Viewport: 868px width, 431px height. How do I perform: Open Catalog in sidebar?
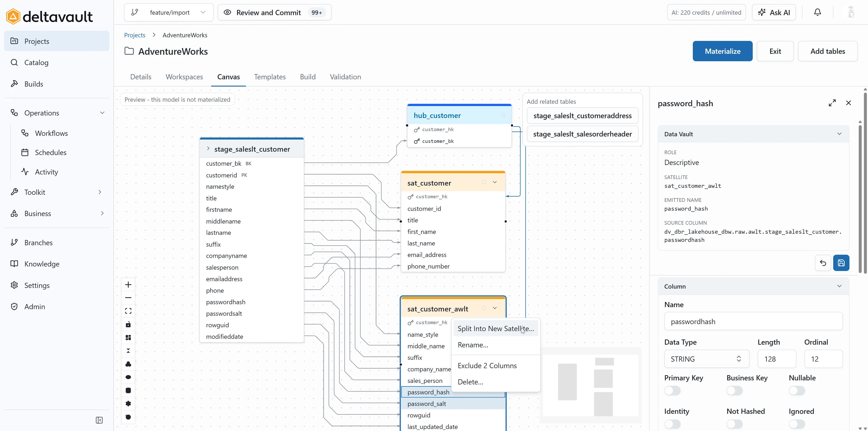coord(57,63)
